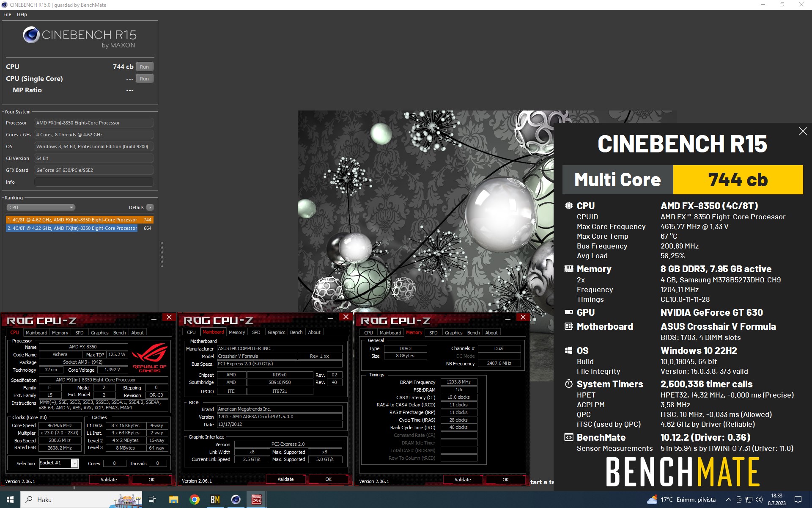
Task: Open Google Chrome from the taskbar
Action: pyautogui.click(x=195, y=500)
